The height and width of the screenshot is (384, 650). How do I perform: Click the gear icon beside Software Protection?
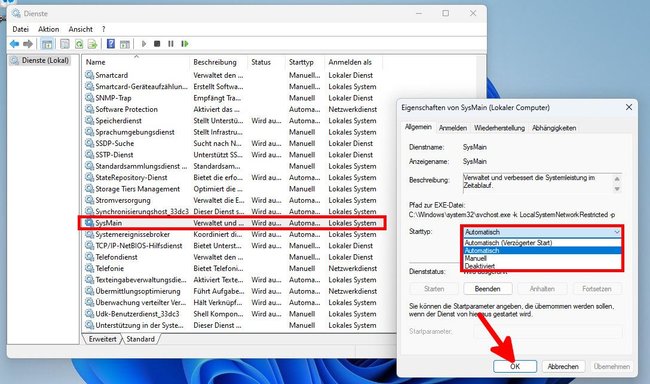(89, 109)
